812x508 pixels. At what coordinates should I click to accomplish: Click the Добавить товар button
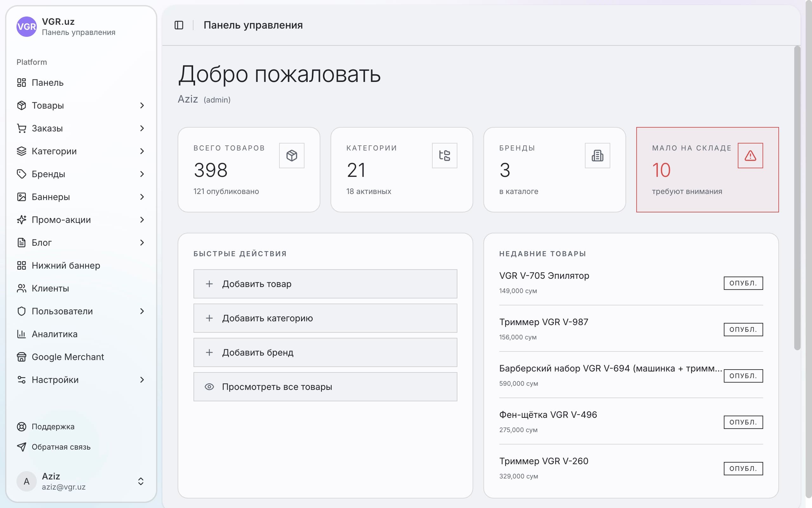click(x=325, y=284)
